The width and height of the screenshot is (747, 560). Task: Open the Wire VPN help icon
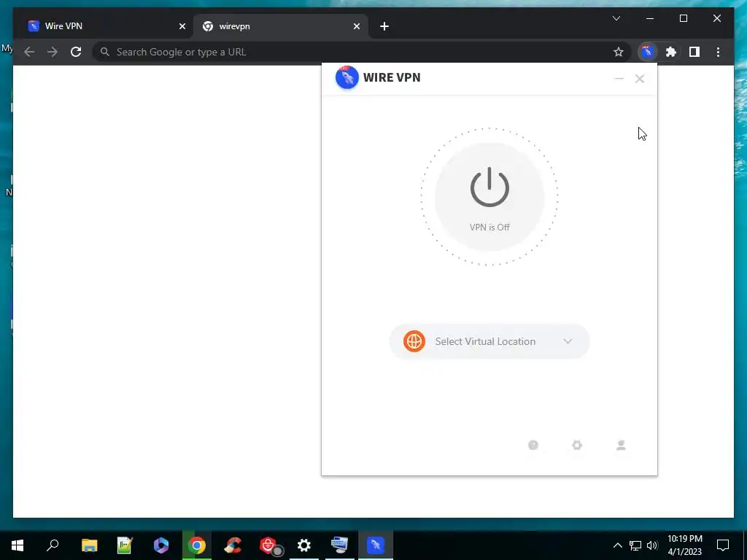point(533,445)
